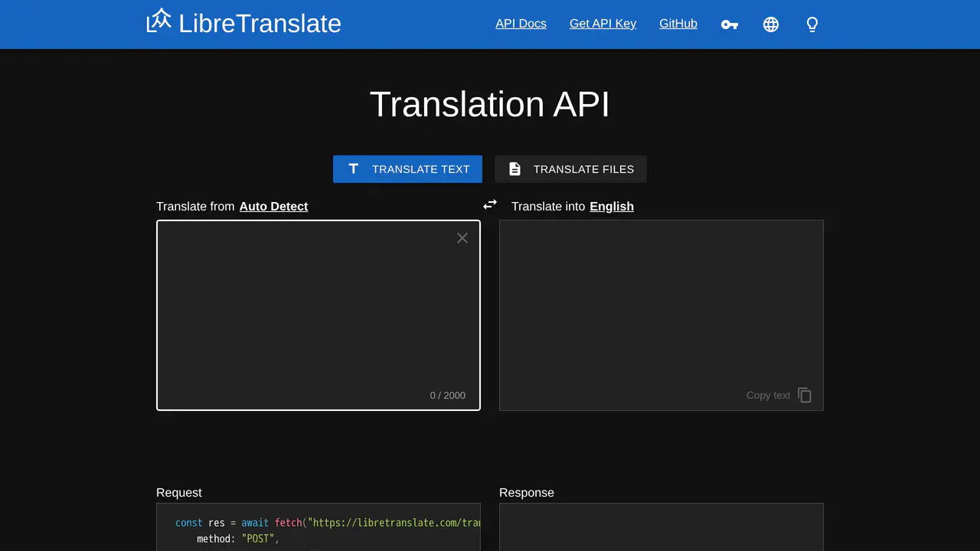Clear the source text box

[x=462, y=238]
